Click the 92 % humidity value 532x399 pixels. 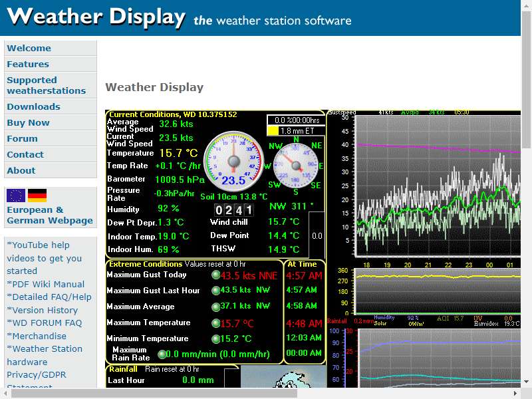168,208
